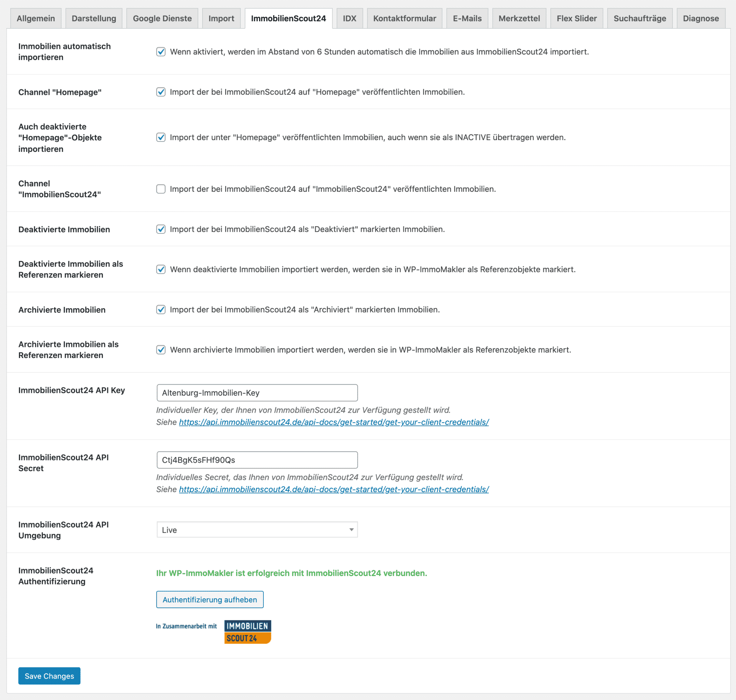The image size is (736, 700).
Task: Open the Google Dienste tab
Action: tap(162, 18)
